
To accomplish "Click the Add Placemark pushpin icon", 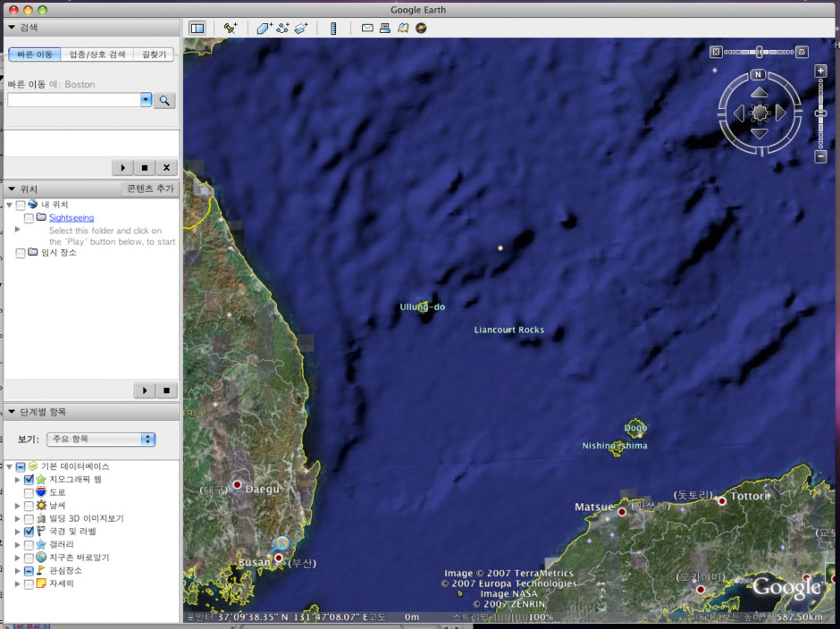I will (x=231, y=28).
